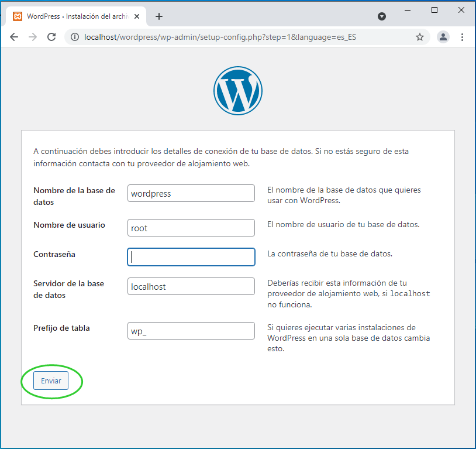Click the Nombre de usuario field containing root

click(191, 228)
